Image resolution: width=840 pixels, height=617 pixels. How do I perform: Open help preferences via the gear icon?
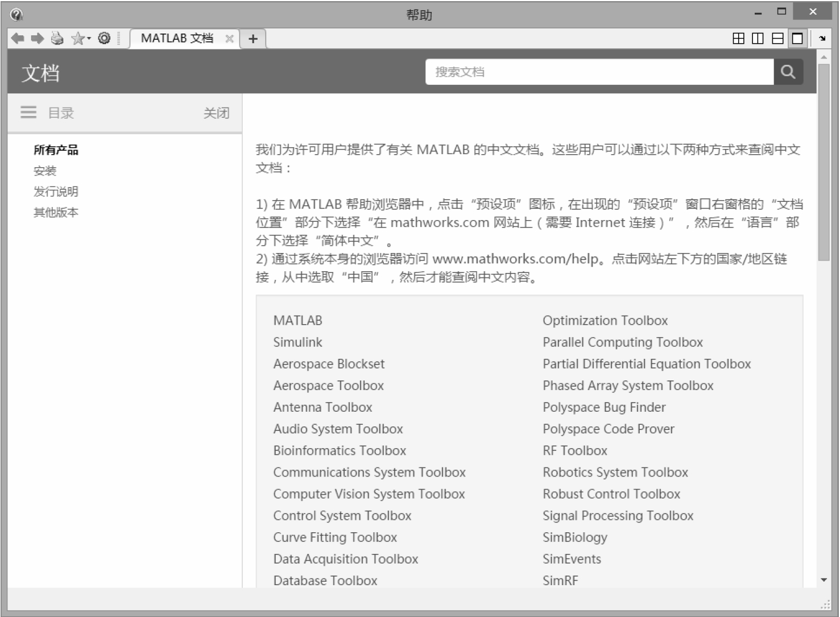(104, 39)
